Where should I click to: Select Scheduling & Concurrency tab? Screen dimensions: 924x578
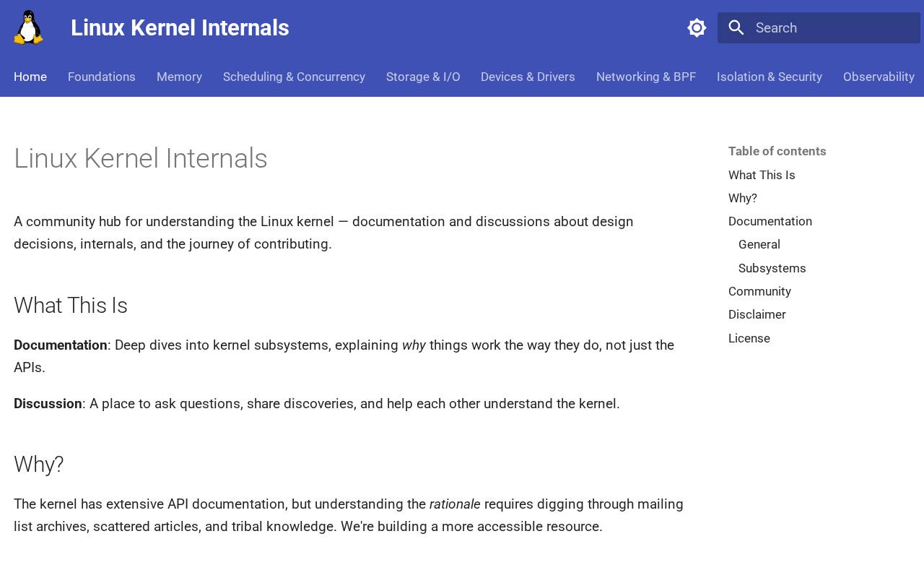[x=294, y=77]
